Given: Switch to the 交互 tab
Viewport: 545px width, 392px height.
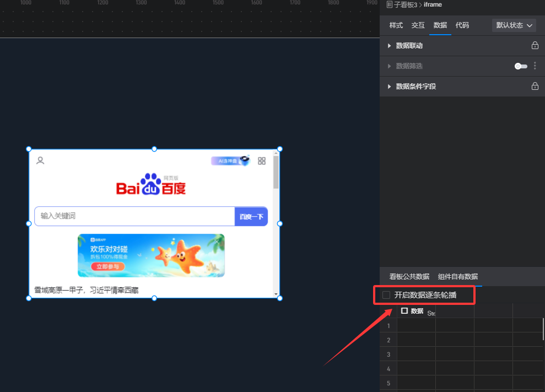Looking at the screenshot, I should click(418, 25).
